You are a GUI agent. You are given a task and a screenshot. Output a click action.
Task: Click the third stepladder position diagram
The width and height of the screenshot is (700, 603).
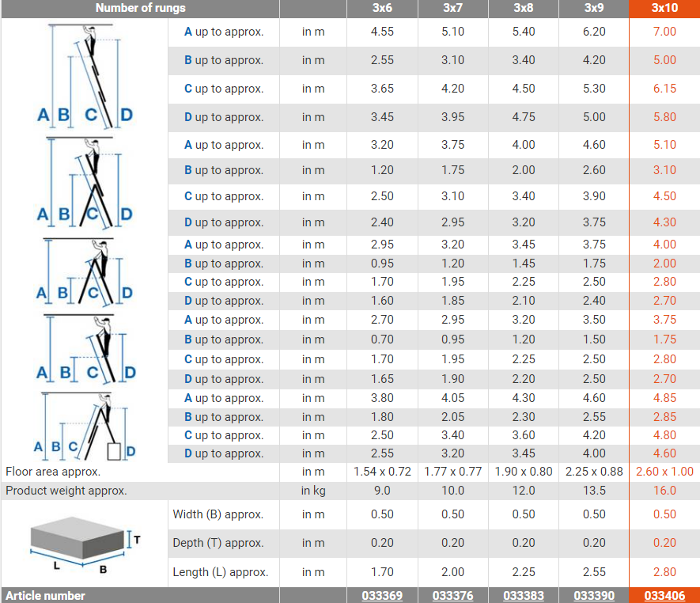tap(85, 272)
